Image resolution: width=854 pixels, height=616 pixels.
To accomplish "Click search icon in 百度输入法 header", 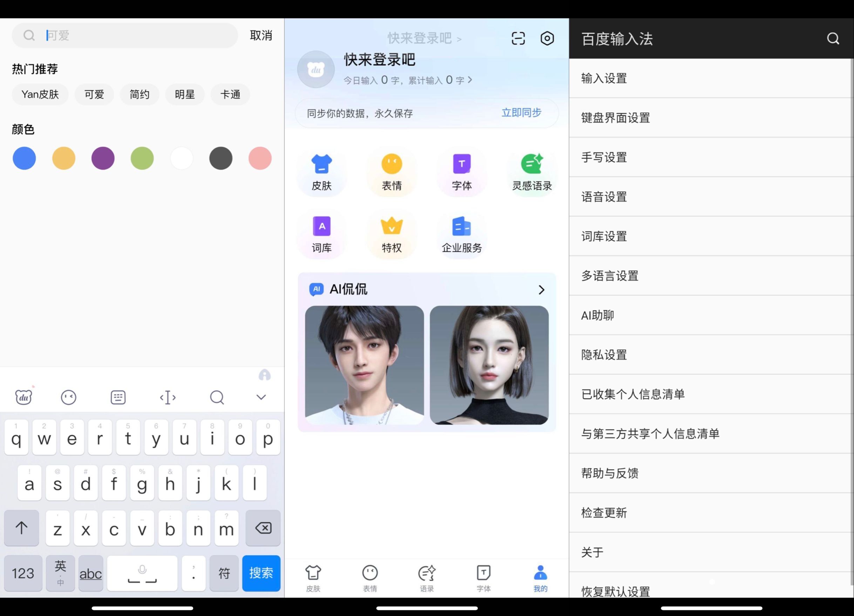I will point(833,39).
